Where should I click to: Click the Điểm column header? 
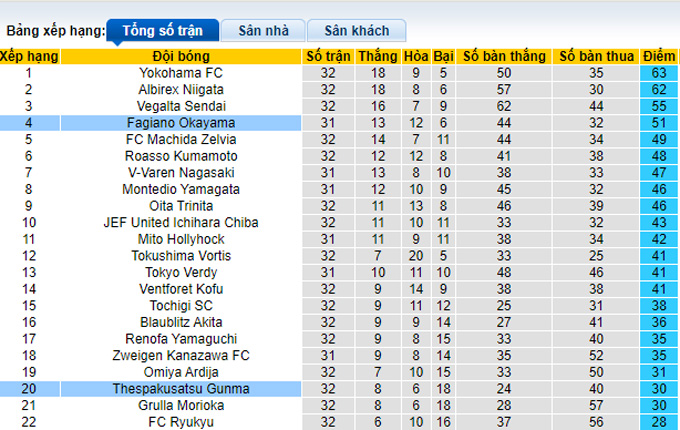coord(659,56)
